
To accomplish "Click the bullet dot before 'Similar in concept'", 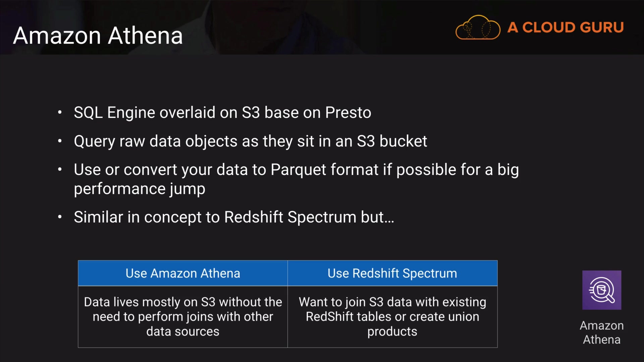I will coord(60,217).
